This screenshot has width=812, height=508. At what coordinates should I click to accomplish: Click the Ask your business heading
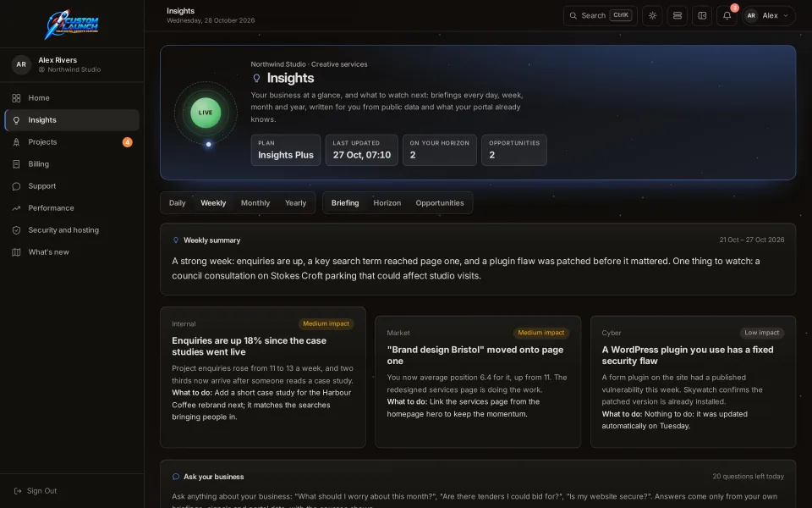click(213, 477)
